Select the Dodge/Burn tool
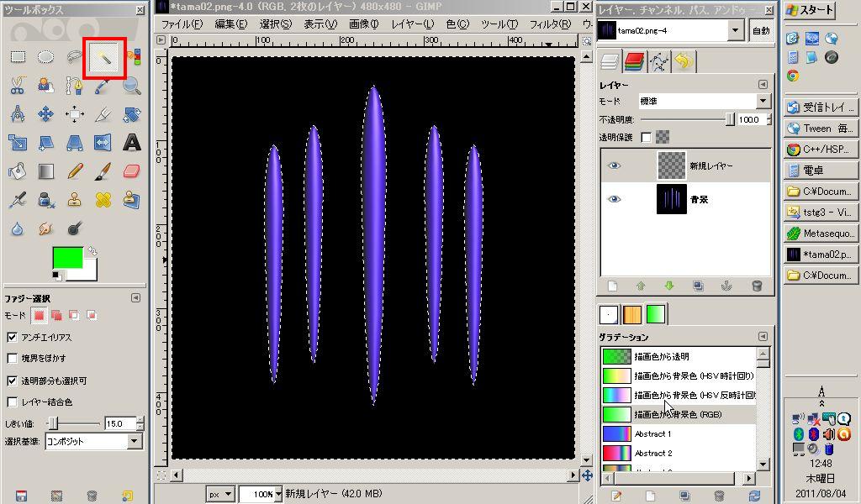 pos(74,228)
